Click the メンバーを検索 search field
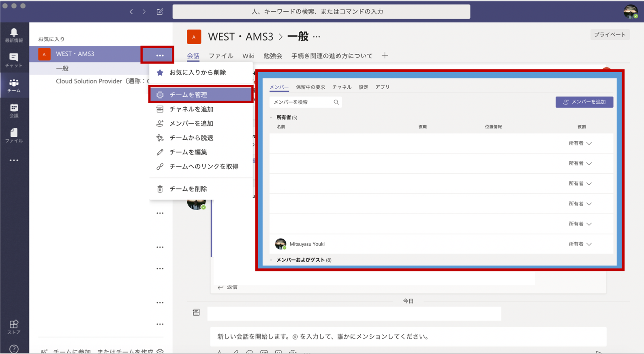The image size is (644, 354). click(306, 102)
